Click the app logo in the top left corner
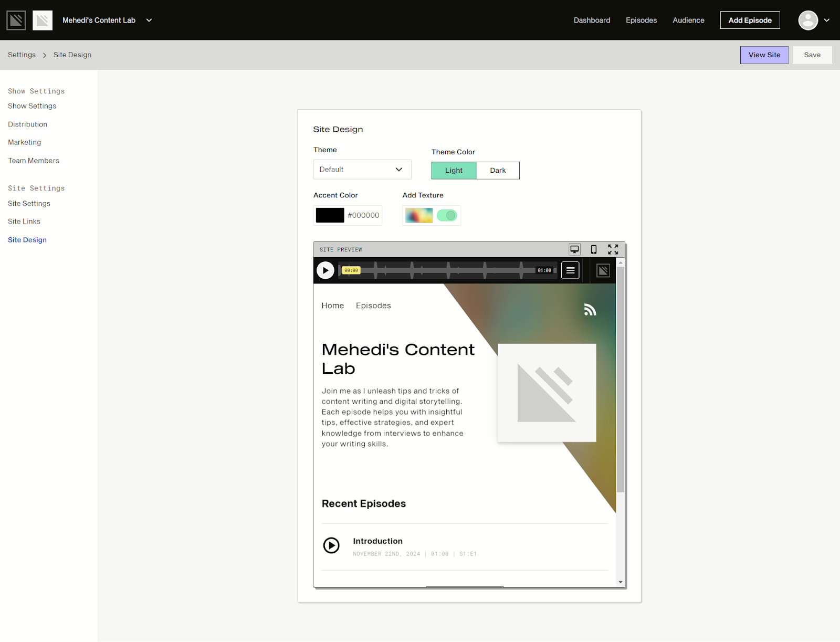Image resolution: width=840 pixels, height=642 pixels. tap(16, 19)
